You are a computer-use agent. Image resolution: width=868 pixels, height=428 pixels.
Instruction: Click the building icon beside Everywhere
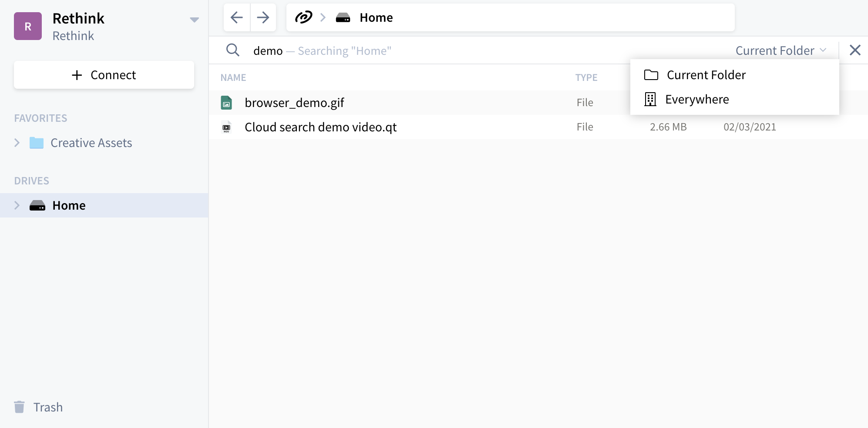pos(650,99)
